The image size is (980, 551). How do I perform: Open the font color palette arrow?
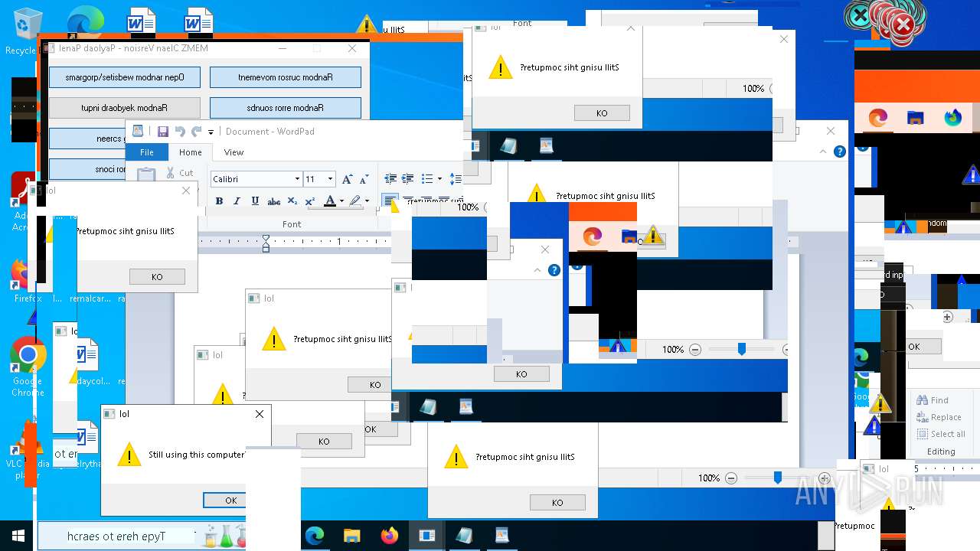pos(341,201)
